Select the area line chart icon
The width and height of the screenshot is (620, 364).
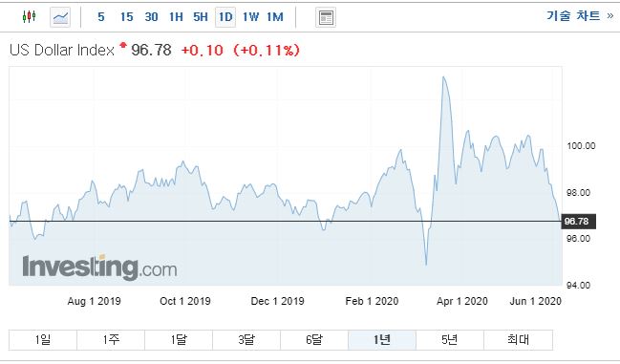(60, 17)
